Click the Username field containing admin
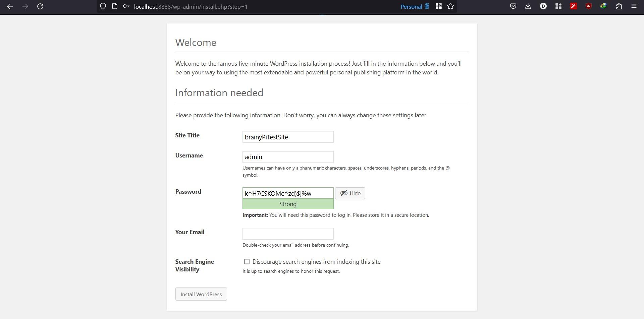Image resolution: width=644 pixels, height=319 pixels. [288, 157]
